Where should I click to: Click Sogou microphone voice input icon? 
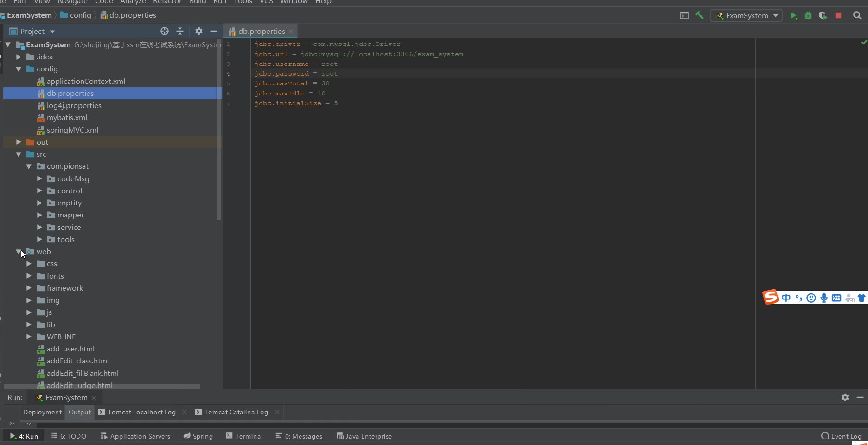pos(824,298)
